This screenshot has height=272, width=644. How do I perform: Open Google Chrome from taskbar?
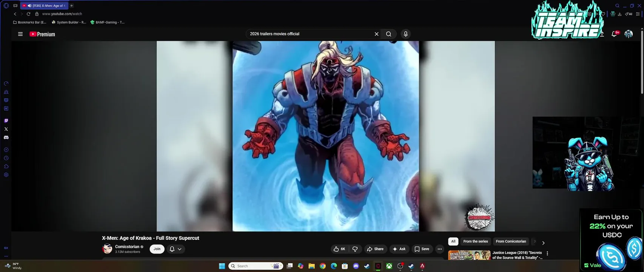coord(323,266)
